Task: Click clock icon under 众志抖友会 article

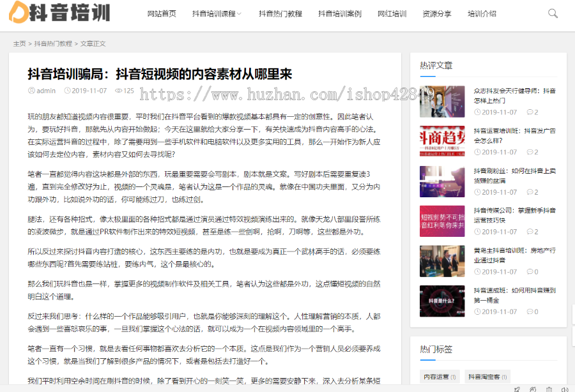Action: pyautogui.click(x=477, y=112)
